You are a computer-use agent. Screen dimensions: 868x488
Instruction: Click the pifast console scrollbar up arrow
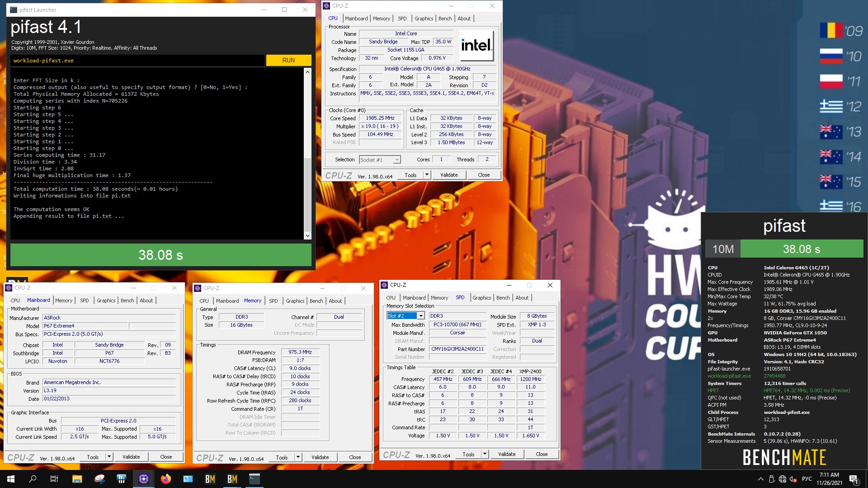308,72
